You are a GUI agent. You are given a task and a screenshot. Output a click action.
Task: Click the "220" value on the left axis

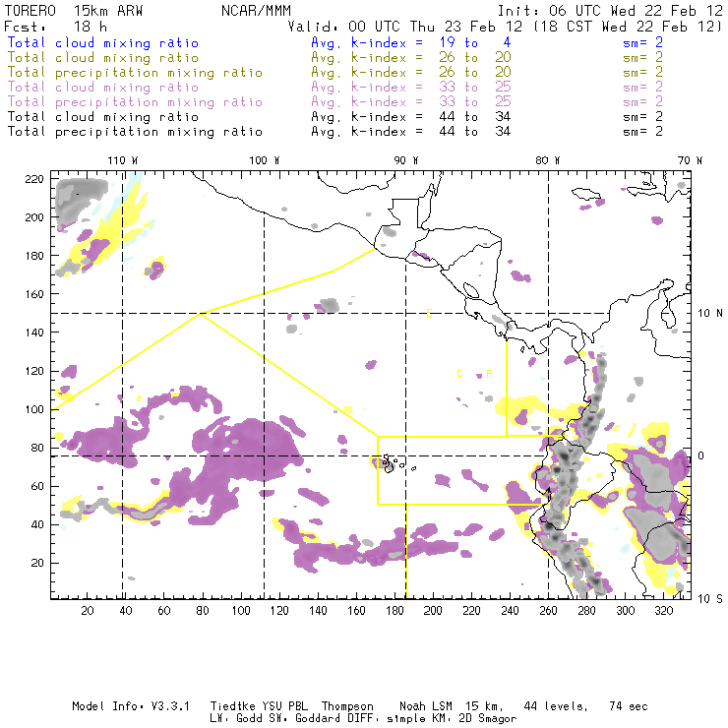pyautogui.click(x=34, y=179)
